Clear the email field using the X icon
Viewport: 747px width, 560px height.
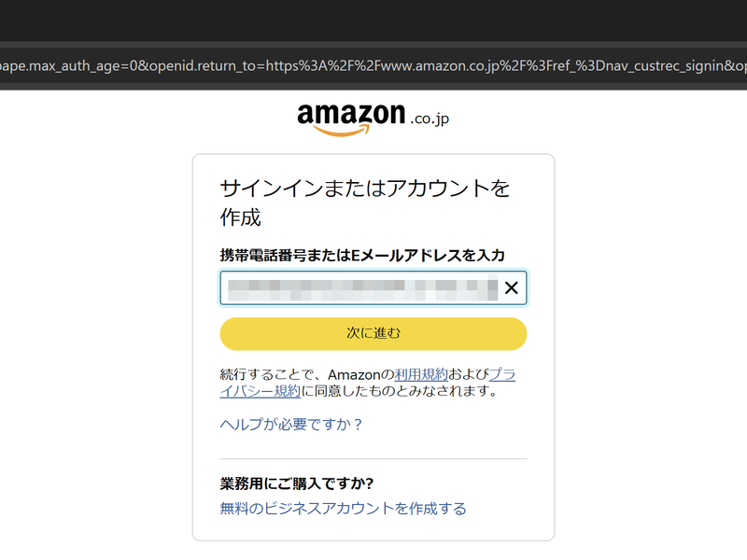512,288
